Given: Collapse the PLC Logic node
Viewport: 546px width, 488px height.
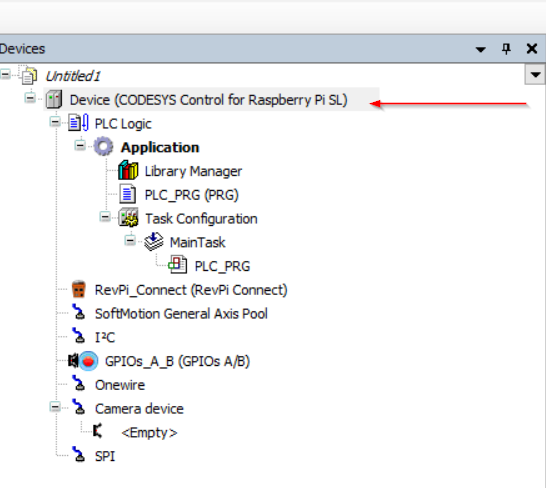Looking at the screenshot, I should click(55, 122).
